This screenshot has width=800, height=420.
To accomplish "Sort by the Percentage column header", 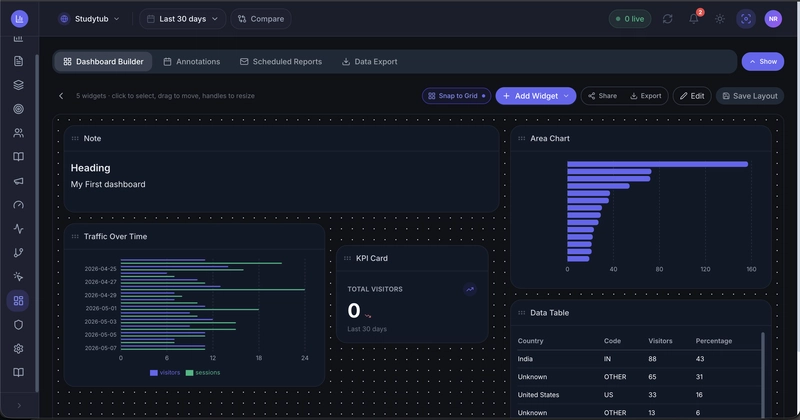I will coord(714,341).
